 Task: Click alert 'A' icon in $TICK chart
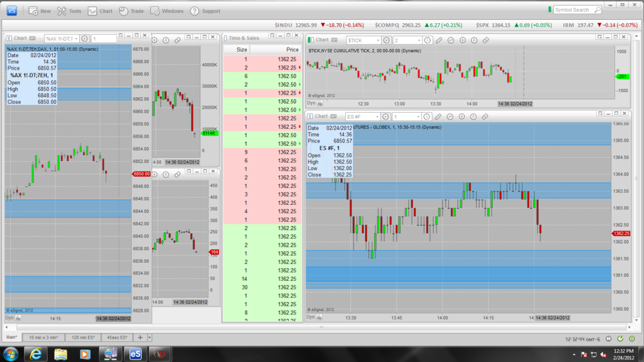pos(474,41)
